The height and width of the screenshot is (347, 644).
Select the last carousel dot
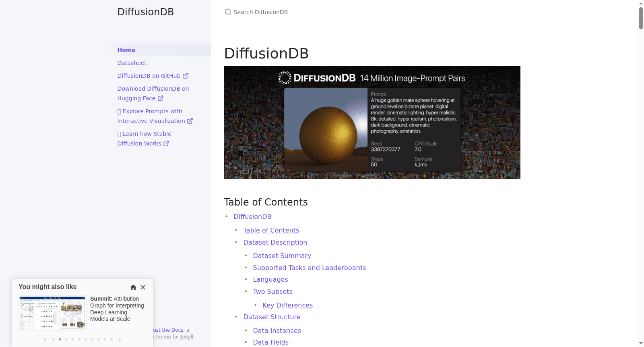point(111,339)
